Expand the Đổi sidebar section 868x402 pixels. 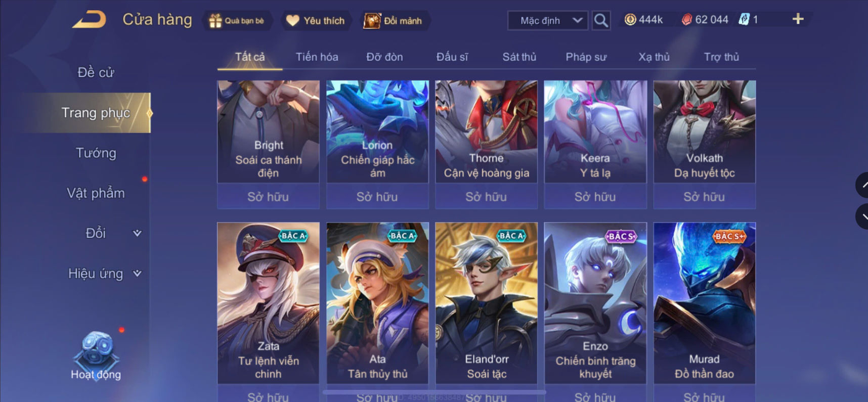[112, 233]
